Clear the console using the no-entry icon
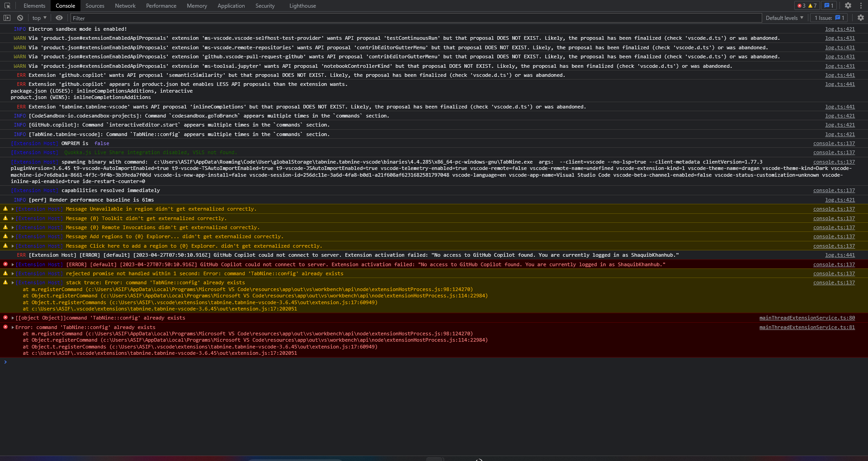This screenshot has height=461, width=868. pos(20,18)
